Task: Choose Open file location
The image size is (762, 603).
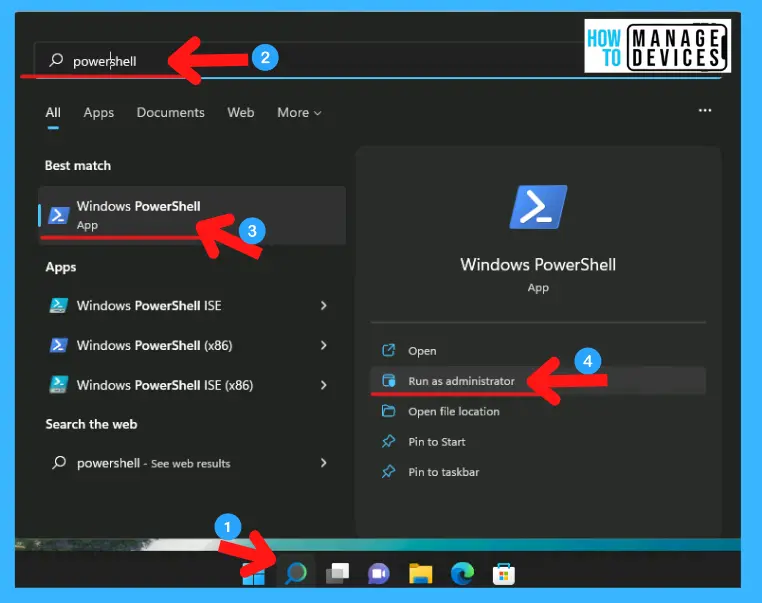Action: (x=538, y=411)
